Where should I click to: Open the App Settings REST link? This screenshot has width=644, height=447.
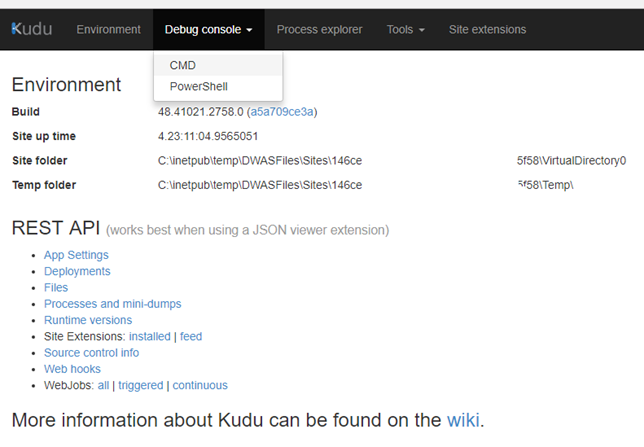click(x=76, y=255)
